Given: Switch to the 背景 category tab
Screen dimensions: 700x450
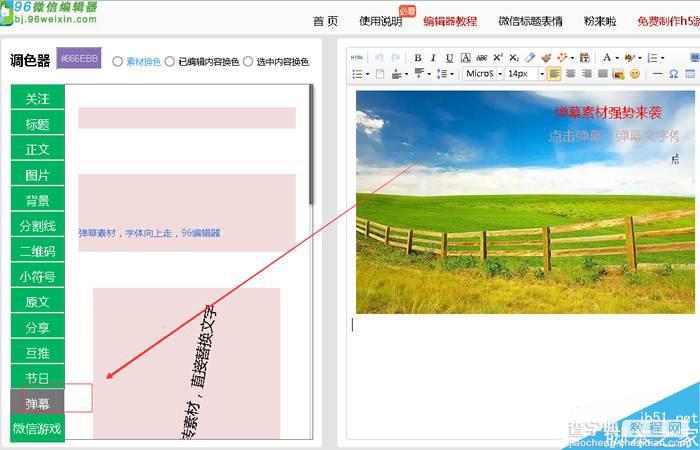Looking at the screenshot, I should [x=38, y=200].
